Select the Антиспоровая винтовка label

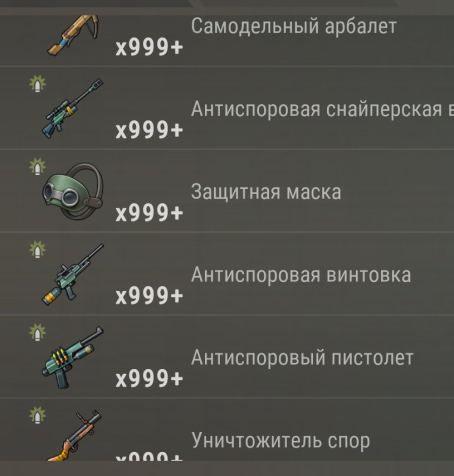pos(301,275)
